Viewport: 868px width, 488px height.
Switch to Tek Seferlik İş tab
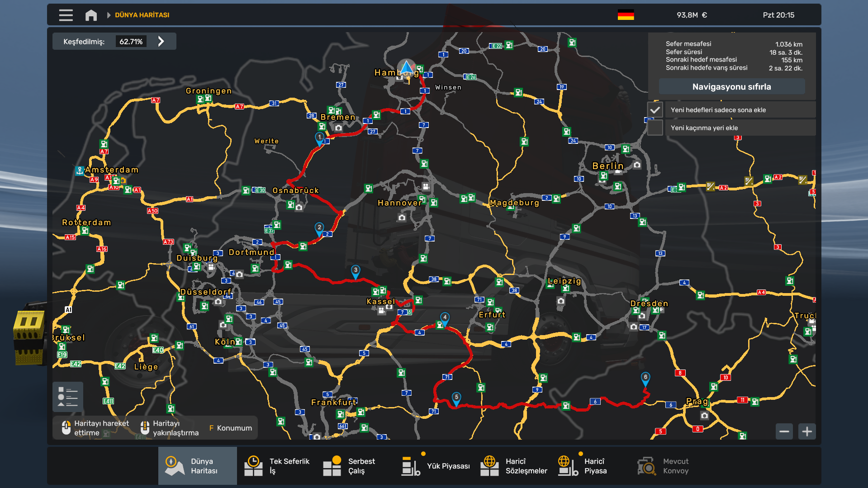pyautogui.click(x=276, y=466)
